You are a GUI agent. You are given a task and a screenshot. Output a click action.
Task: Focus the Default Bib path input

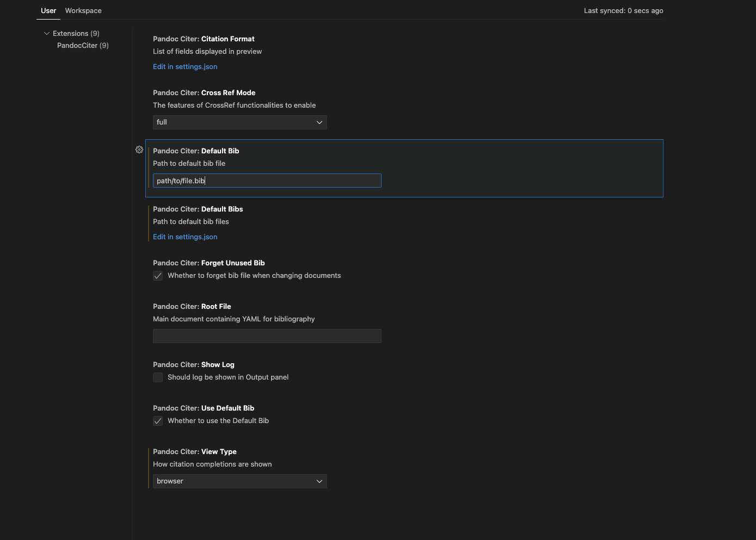pos(267,181)
